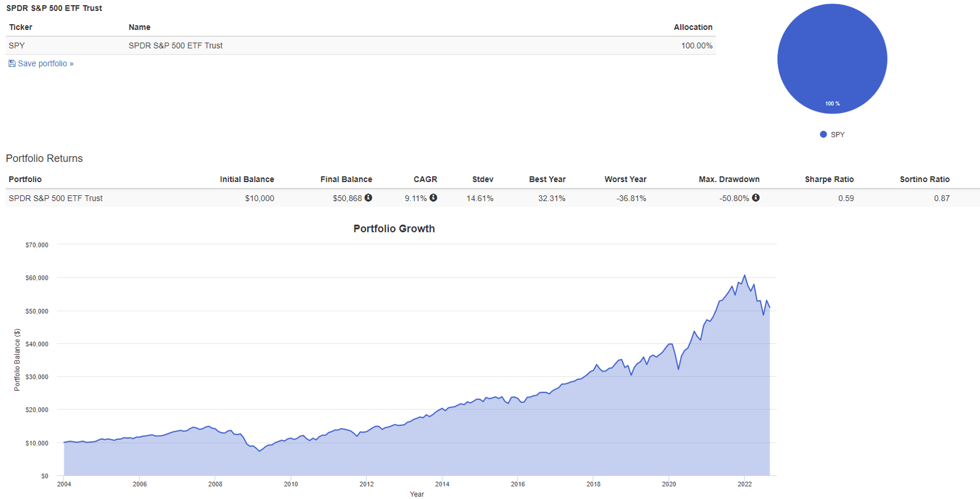980x499 pixels.
Task: Click the Final Balance column header
Action: tap(346, 179)
